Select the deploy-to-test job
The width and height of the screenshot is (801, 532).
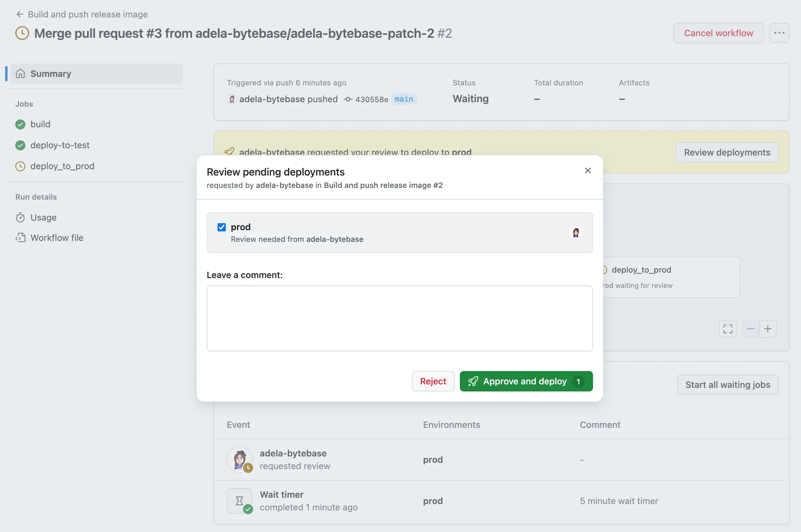pyautogui.click(x=60, y=145)
